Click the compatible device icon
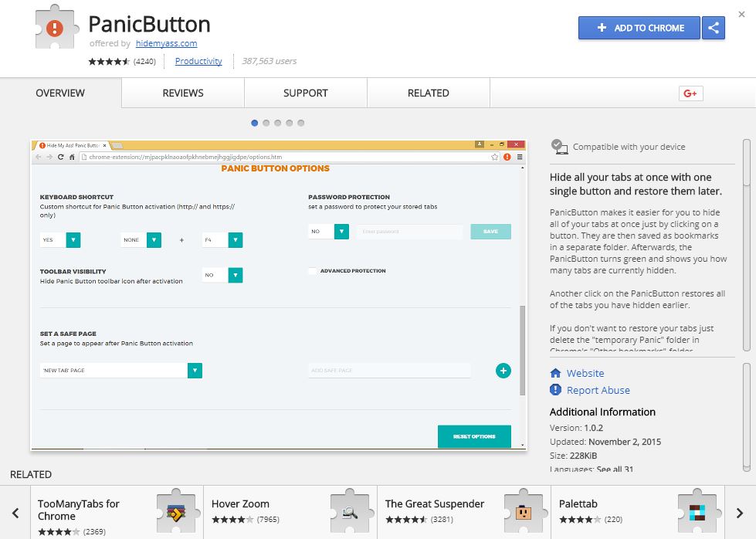The image size is (756, 539). (x=559, y=147)
